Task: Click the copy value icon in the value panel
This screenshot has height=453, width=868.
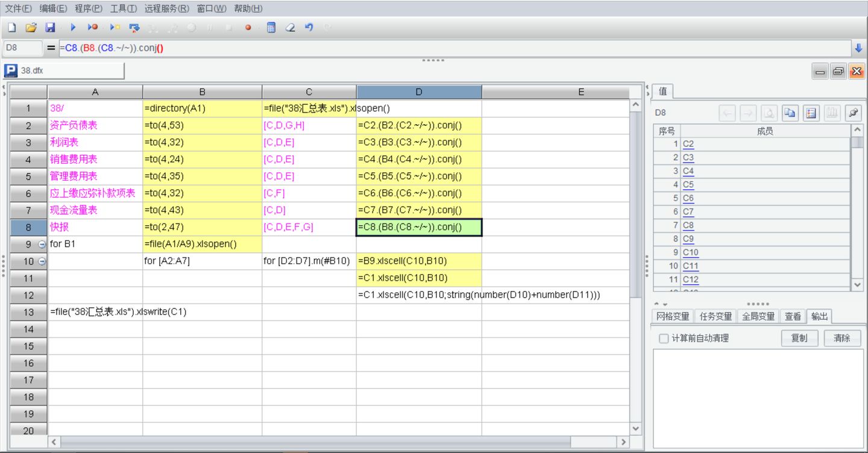Action: coord(789,113)
